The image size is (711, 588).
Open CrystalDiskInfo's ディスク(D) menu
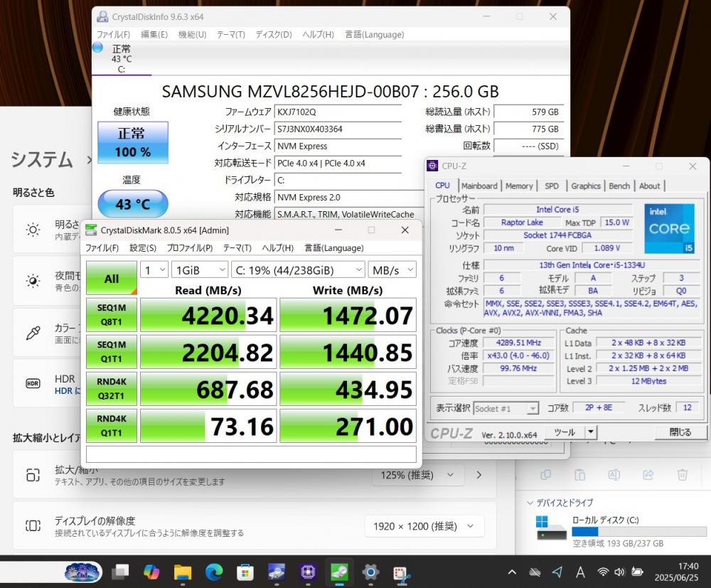pos(274,34)
